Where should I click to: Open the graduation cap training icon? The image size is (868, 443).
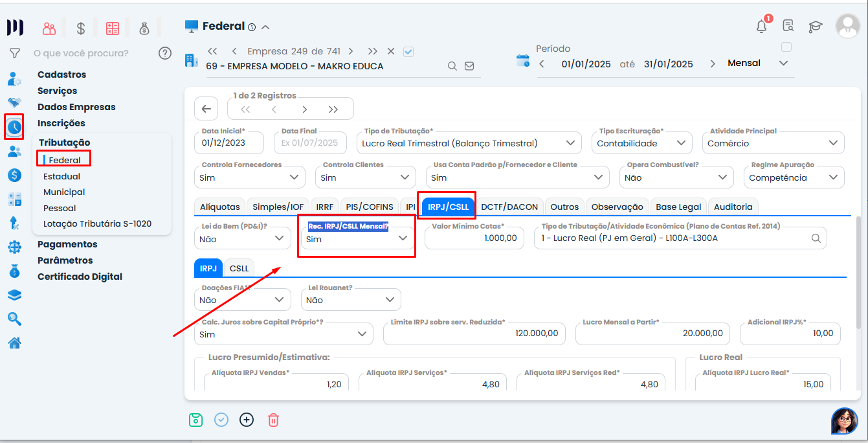pos(816,27)
